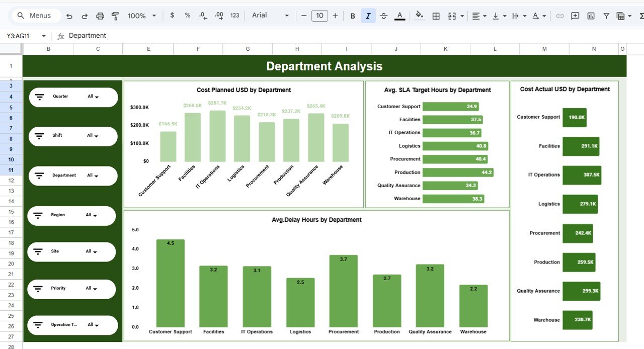Expand the Quarter filter's All dropdown
This screenshot has width=644, height=349.
[x=93, y=97]
